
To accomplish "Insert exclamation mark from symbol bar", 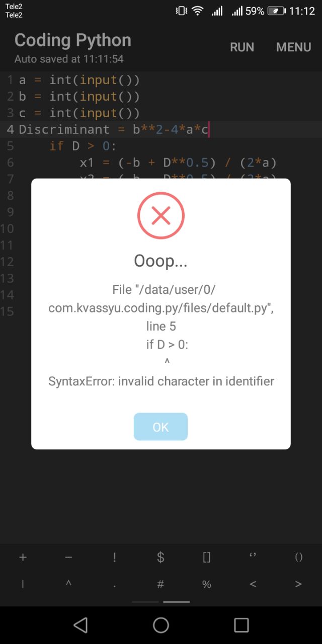I will (115, 557).
